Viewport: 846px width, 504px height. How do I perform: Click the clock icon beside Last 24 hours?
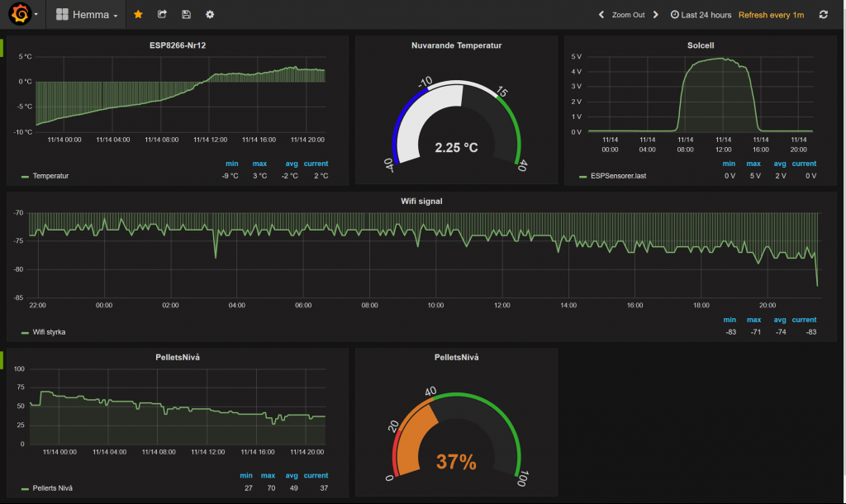(674, 15)
